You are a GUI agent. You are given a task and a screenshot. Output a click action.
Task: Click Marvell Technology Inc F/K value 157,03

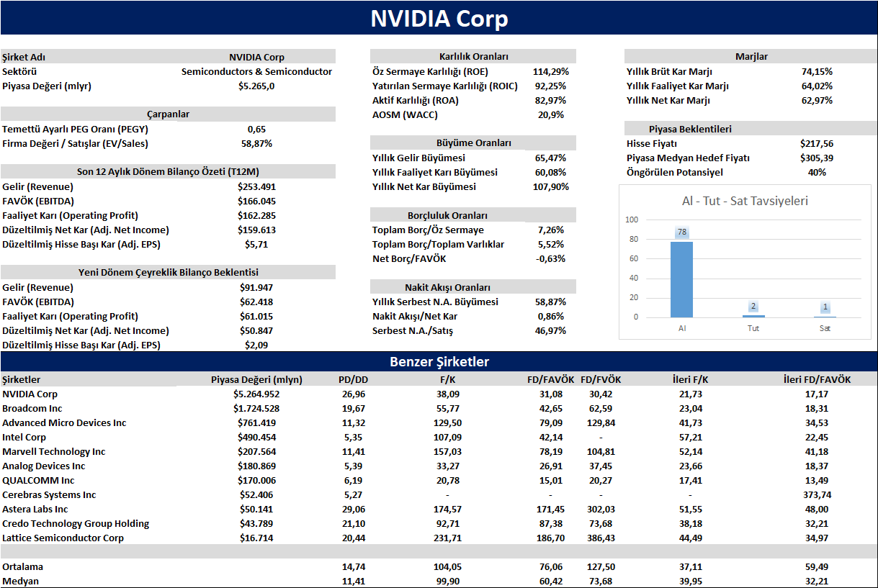point(448,451)
